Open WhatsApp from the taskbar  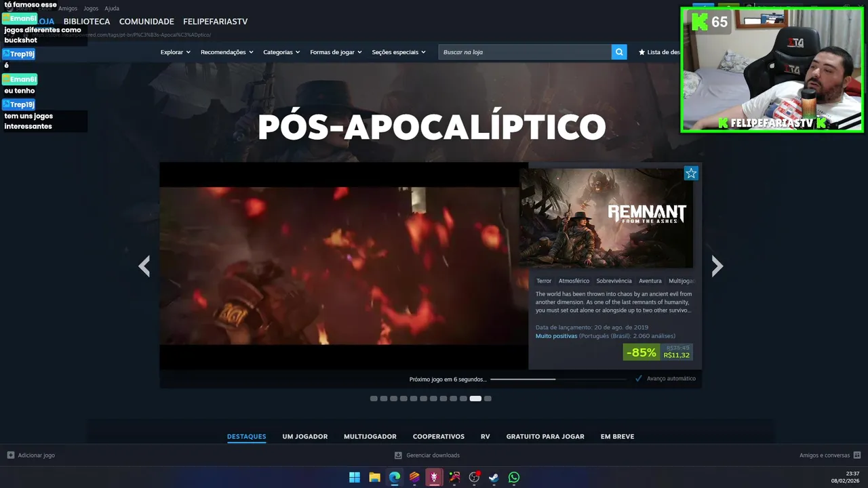tap(514, 477)
